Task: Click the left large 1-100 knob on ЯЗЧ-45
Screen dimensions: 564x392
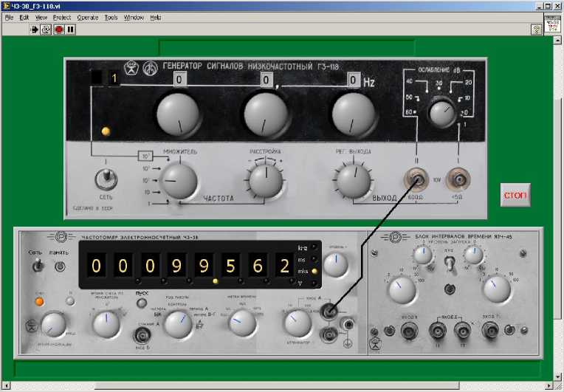Action: tap(402, 289)
